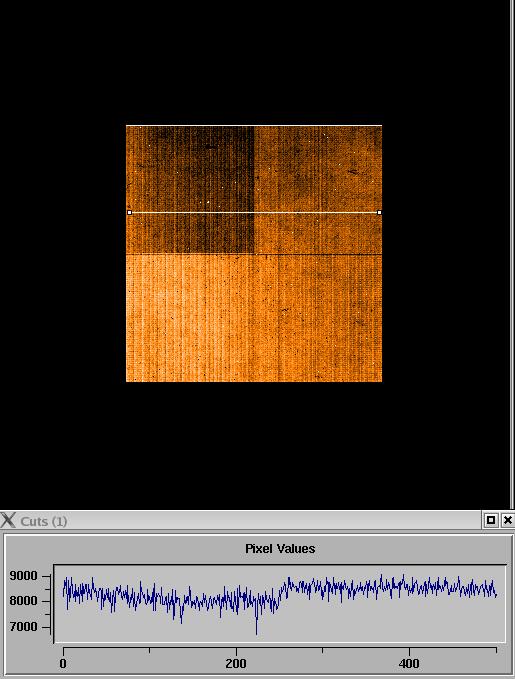
Task: Click the 9000 label on the y-axis
Action: click(23, 576)
